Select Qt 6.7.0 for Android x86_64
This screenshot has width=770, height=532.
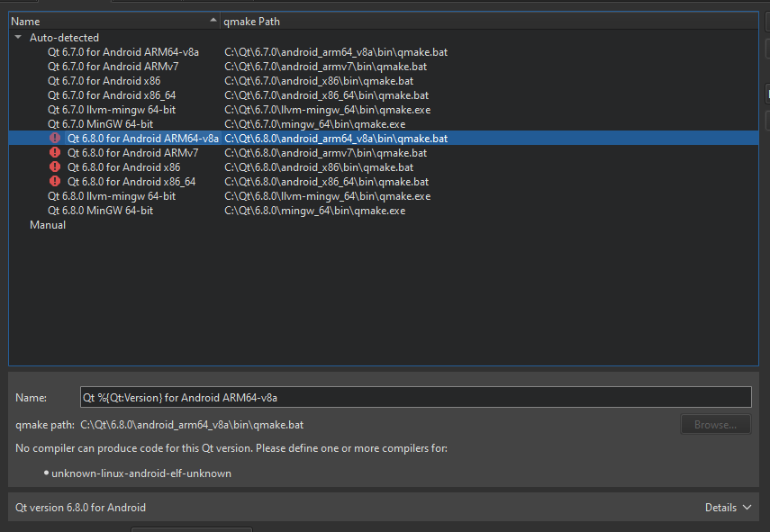[x=112, y=95]
